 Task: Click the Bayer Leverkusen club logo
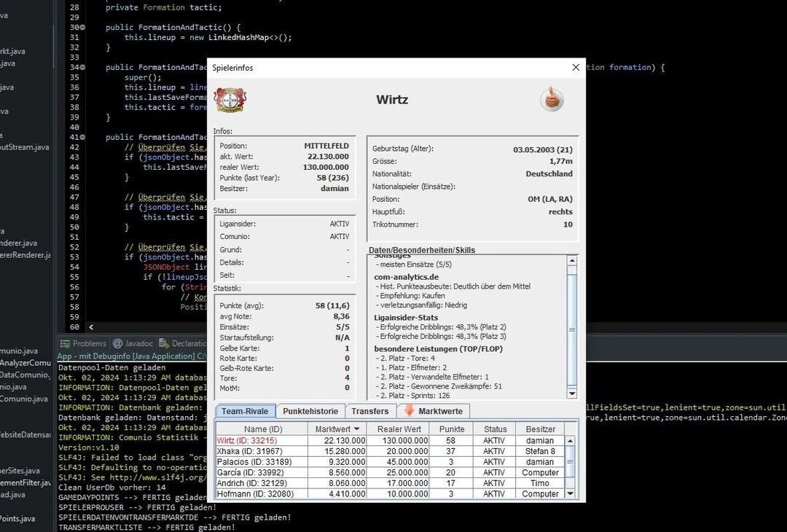pyautogui.click(x=230, y=99)
